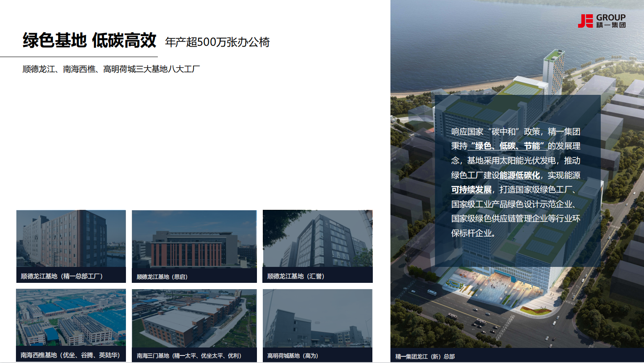Click the heading 绿色基地 低碳高效
The height and width of the screenshot is (363, 644).
(89, 41)
